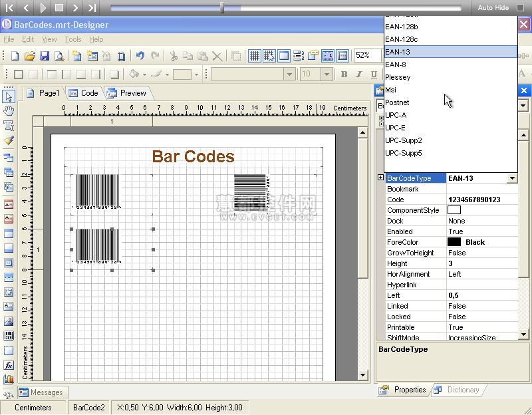Play the recording with play button
532x415 pixels.
click(43, 7)
